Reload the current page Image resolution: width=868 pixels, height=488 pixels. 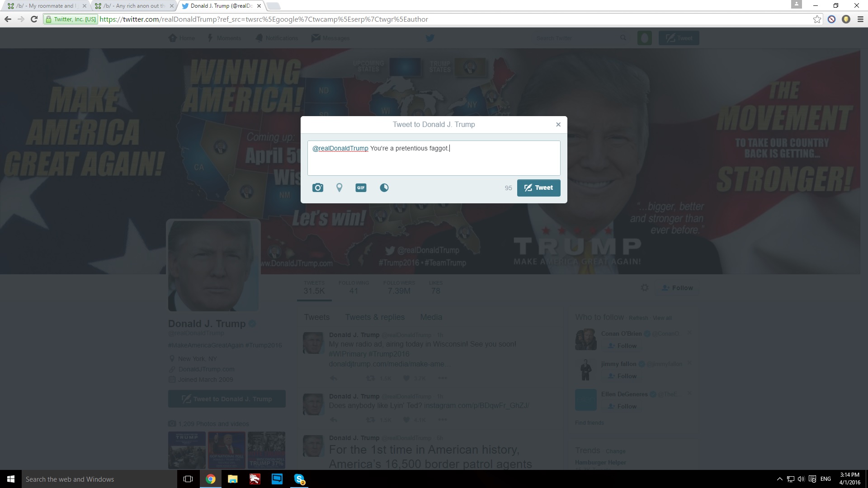point(34,19)
